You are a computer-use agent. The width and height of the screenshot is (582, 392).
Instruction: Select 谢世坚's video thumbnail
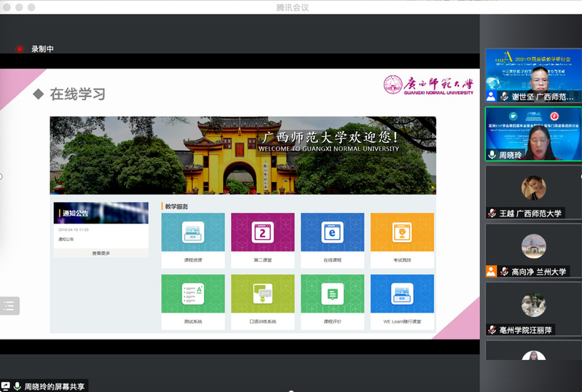coord(533,75)
